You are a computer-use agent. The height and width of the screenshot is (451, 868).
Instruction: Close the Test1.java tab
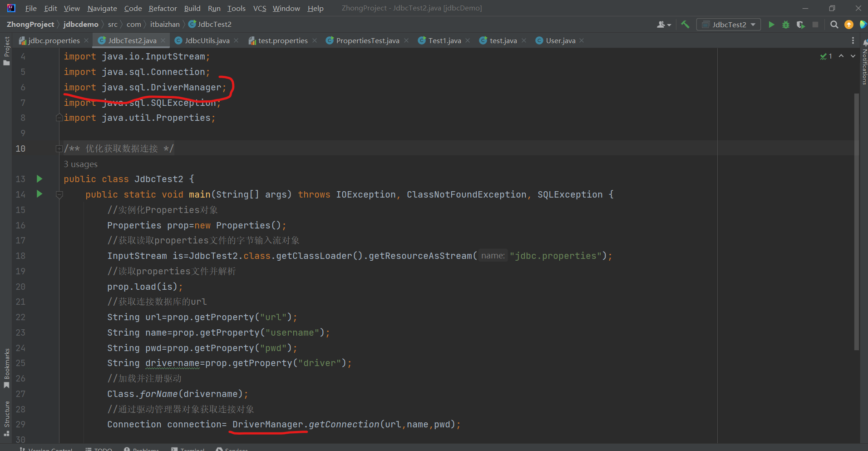click(468, 40)
